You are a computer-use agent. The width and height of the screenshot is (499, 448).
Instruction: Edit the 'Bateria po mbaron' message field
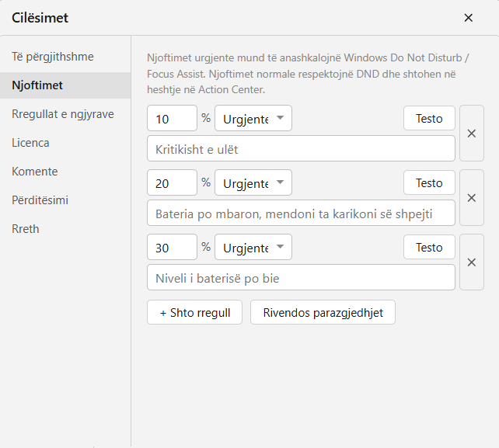[x=301, y=213]
